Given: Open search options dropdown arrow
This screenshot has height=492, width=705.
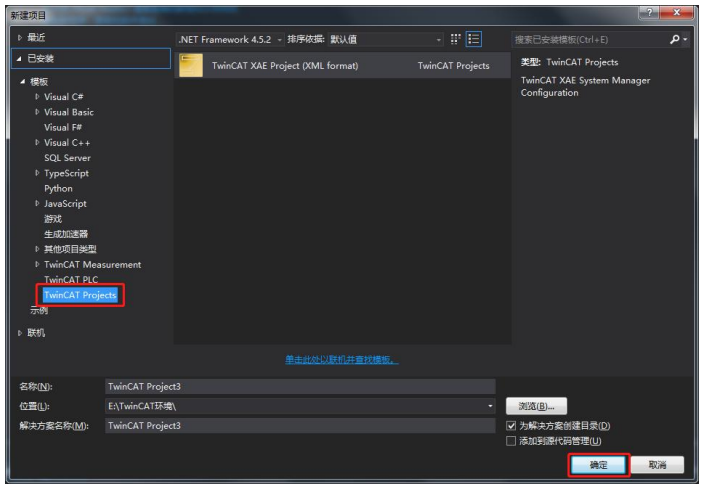Looking at the screenshot, I should tap(685, 40).
